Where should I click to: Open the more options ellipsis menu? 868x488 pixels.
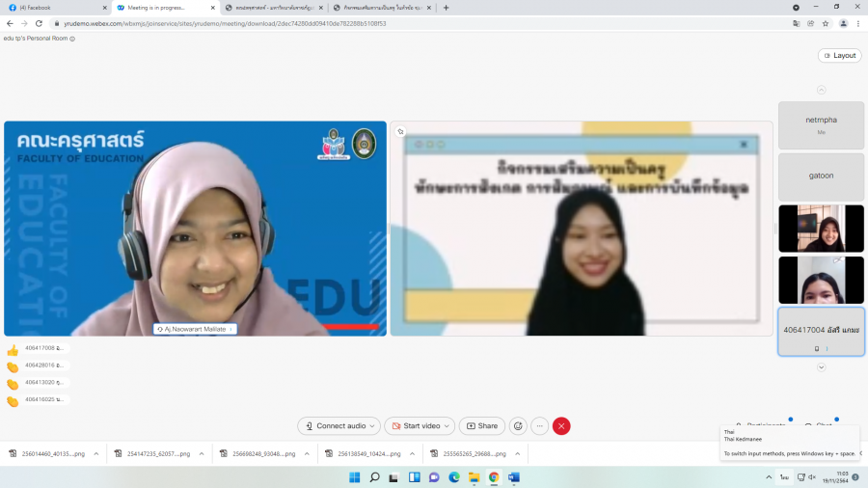coord(540,426)
